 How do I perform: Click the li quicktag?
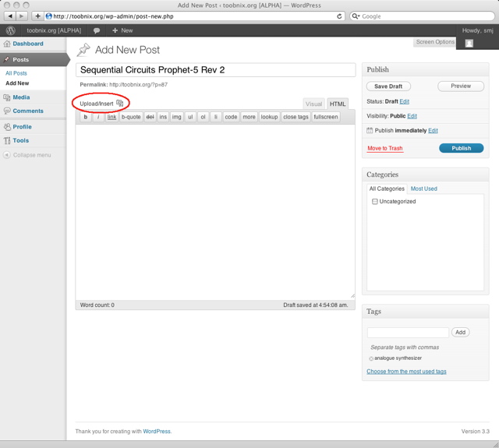tap(215, 117)
